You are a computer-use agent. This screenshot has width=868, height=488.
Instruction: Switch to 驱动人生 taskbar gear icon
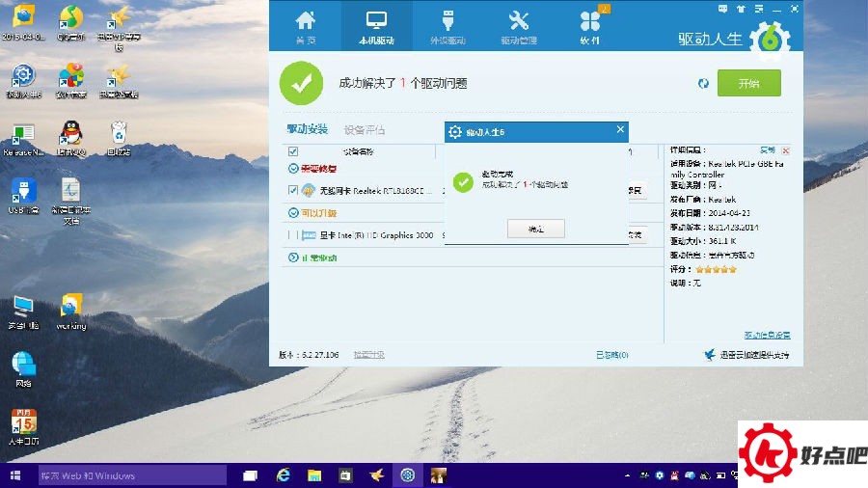click(x=407, y=475)
